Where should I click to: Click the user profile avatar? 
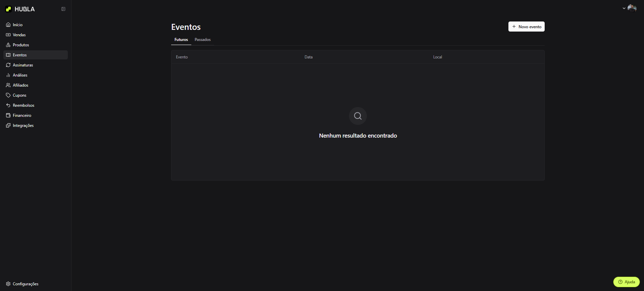click(632, 8)
